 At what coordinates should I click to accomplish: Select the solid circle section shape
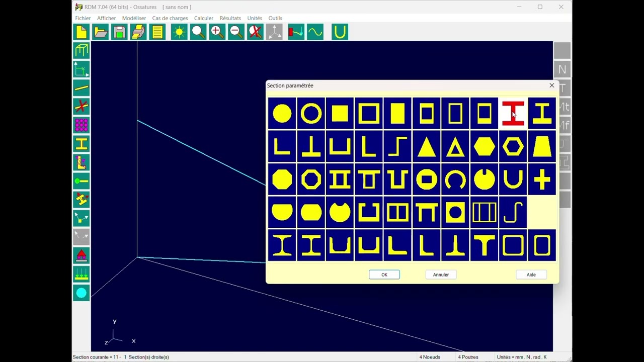[x=282, y=114]
